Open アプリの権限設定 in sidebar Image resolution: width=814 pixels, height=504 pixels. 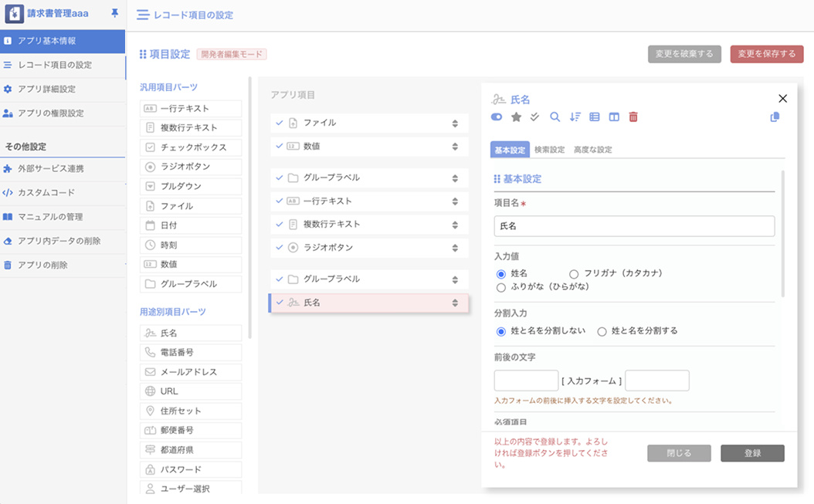point(63,113)
